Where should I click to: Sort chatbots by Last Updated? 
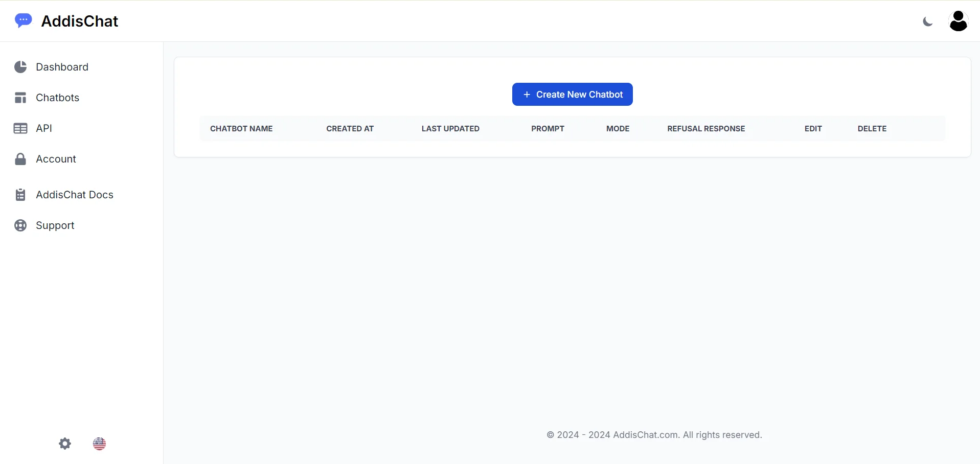450,128
